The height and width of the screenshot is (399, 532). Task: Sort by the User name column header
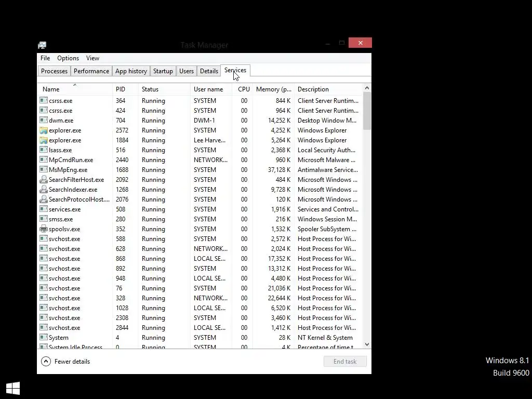[x=211, y=89]
